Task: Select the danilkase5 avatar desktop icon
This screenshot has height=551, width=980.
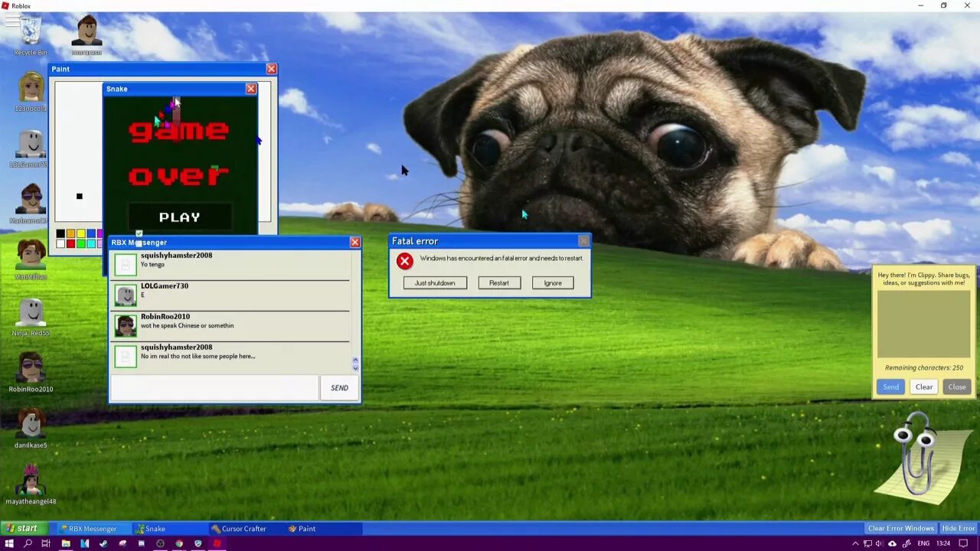Action: (x=31, y=427)
